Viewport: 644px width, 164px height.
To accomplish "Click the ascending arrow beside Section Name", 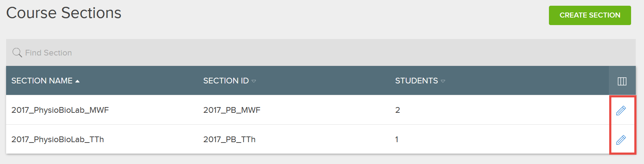I will coord(77,81).
